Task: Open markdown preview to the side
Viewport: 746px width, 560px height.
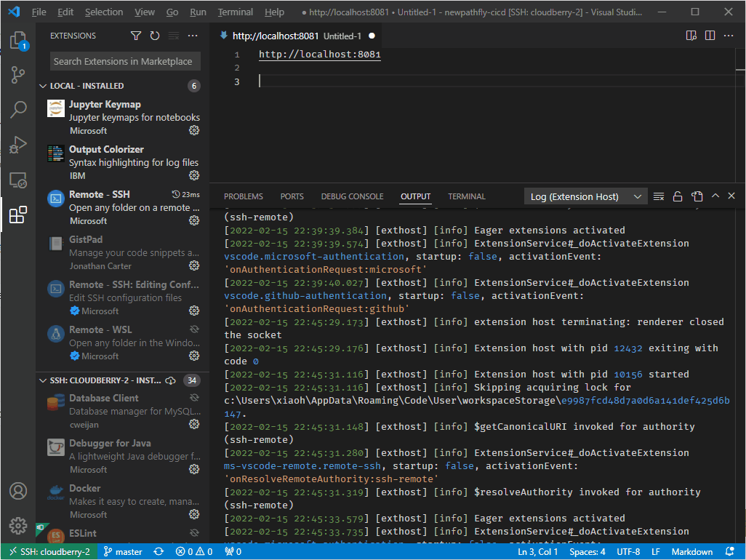Action: coord(691,36)
